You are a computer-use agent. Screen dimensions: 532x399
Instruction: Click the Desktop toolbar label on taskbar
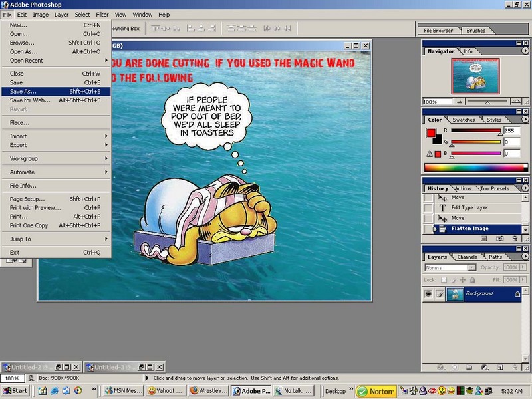pos(335,391)
